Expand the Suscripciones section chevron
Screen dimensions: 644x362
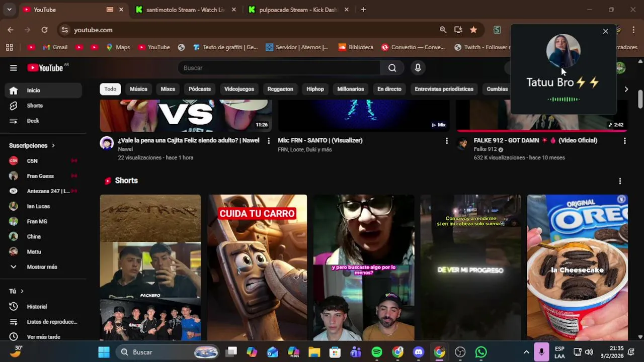[x=53, y=146]
